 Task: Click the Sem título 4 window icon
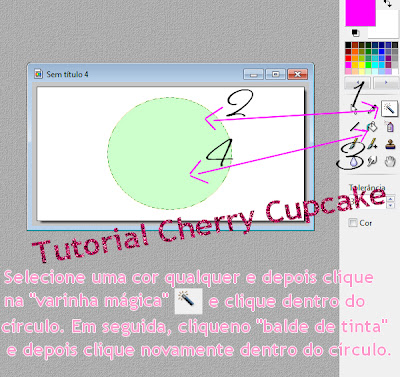[38, 74]
